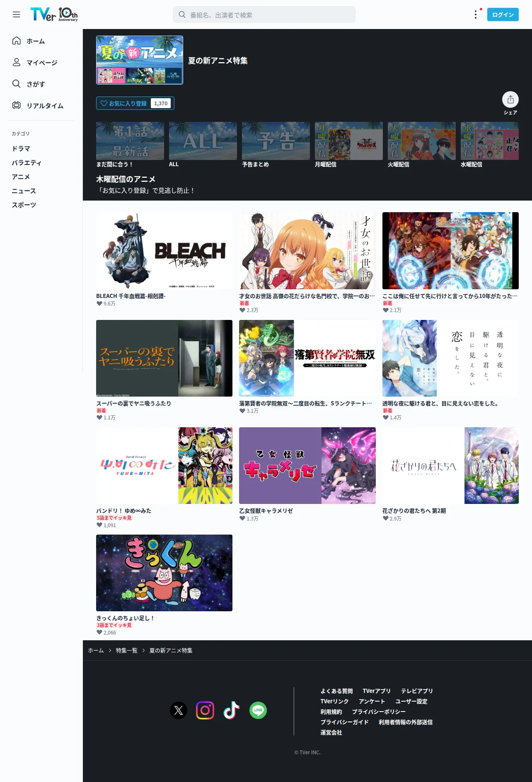The height and width of the screenshot is (782, 532).
Task: Open the まだ間に合う！ 第1話 tile
Action: pyautogui.click(x=130, y=141)
